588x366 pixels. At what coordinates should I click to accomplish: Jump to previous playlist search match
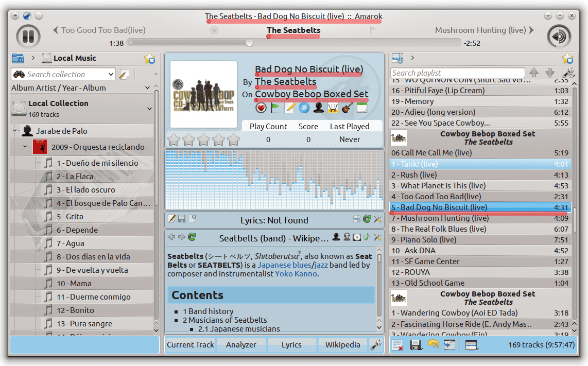coord(534,73)
